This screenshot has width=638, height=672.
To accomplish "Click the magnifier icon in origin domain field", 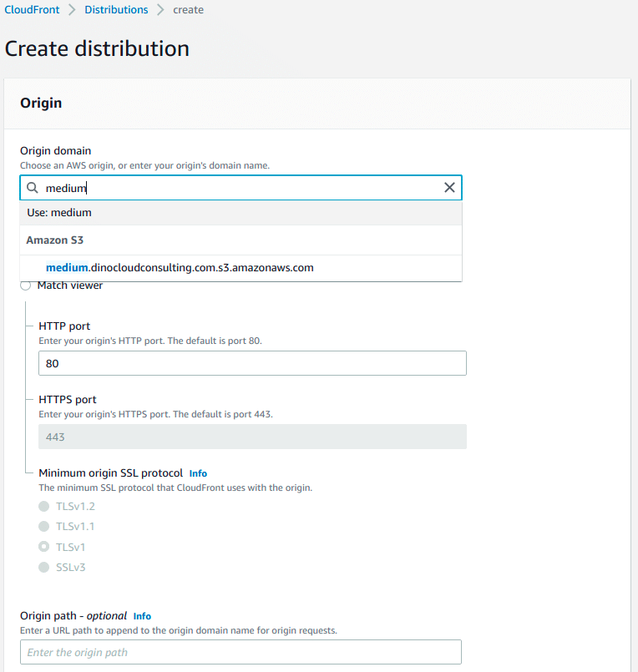I will (33, 188).
